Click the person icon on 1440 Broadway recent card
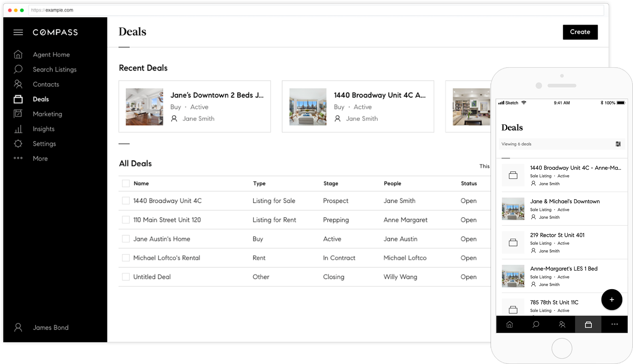The image size is (633, 364). point(338,118)
